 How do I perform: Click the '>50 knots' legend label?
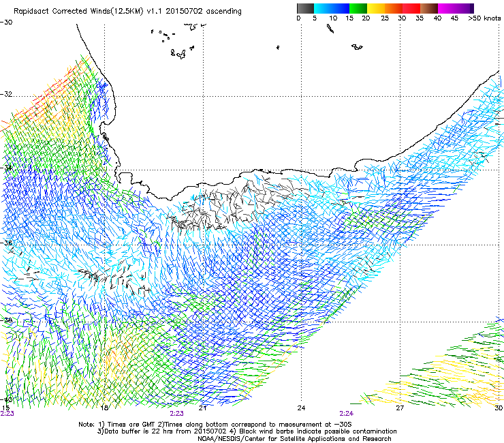tap(484, 18)
